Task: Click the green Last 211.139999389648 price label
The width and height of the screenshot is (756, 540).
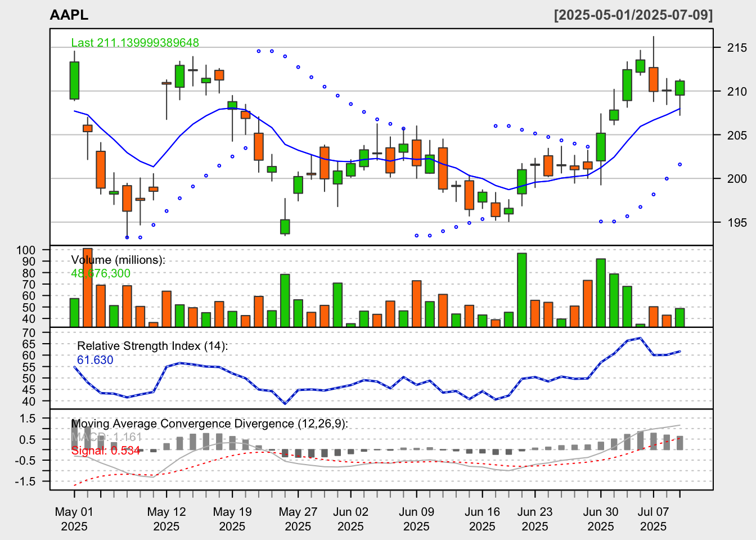Action: coord(135,43)
